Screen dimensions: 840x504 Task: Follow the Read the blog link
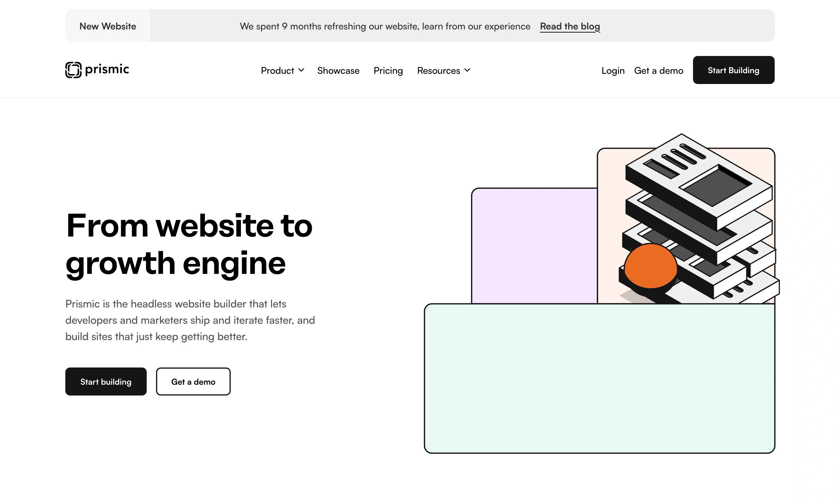tap(570, 26)
